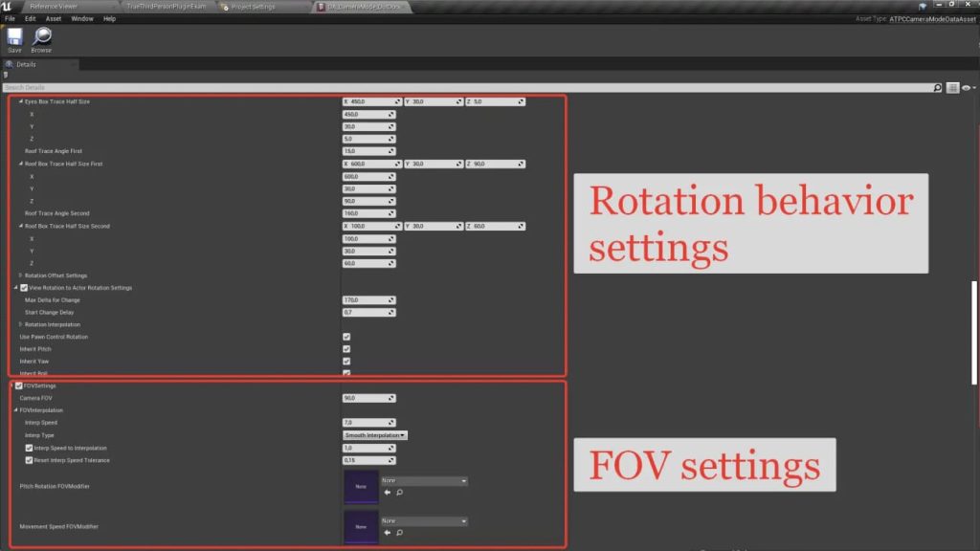
Task: Click the Browse toolbar icon
Action: [x=41, y=40]
